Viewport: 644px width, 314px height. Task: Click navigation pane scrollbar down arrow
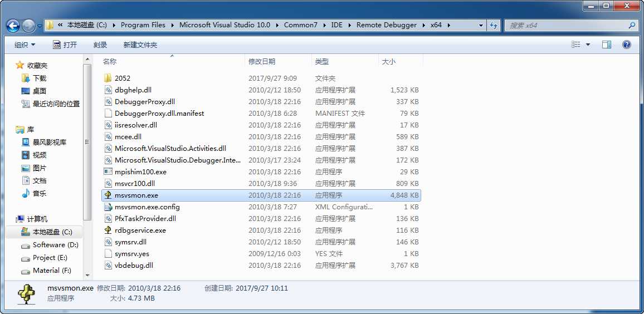87,276
